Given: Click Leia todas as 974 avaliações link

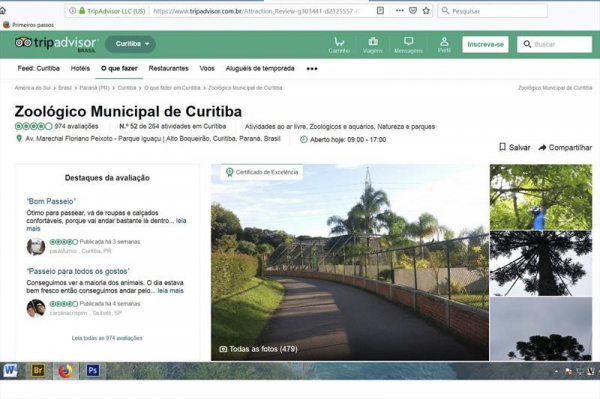Looking at the screenshot, I should 107,338.
